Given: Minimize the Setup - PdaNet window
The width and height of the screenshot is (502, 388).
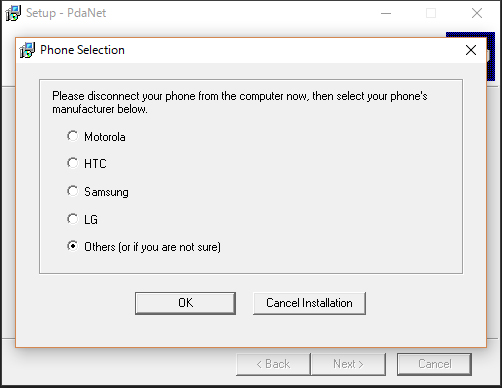Looking at the screenshot, I should click(386, 13).
